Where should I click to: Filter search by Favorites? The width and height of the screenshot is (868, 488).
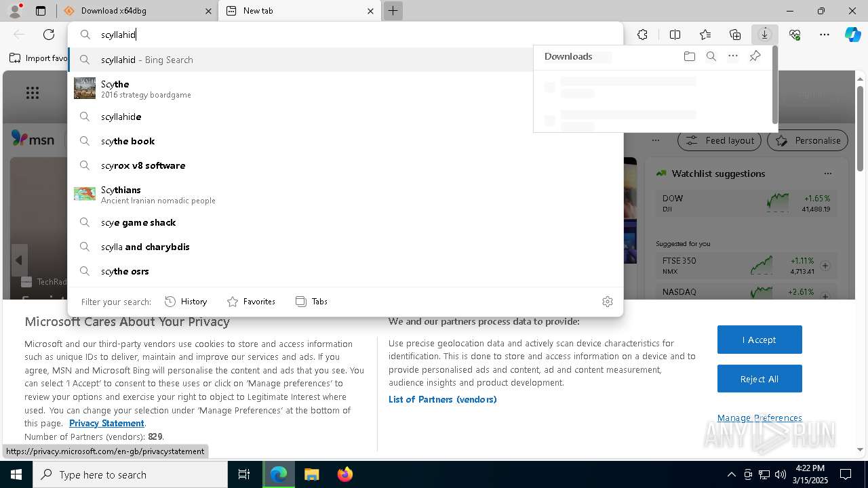251,302
